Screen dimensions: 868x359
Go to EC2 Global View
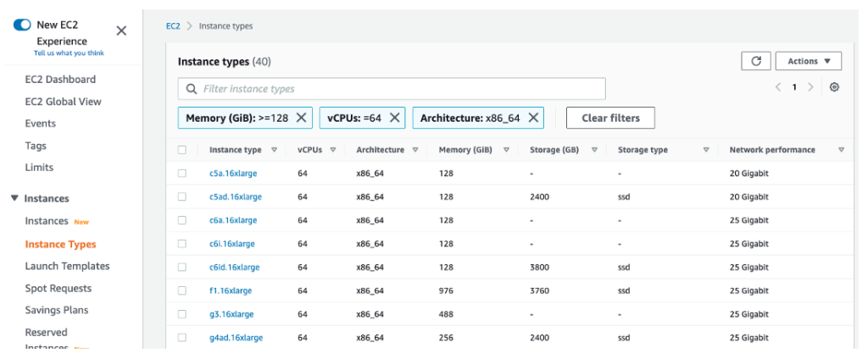63,102
